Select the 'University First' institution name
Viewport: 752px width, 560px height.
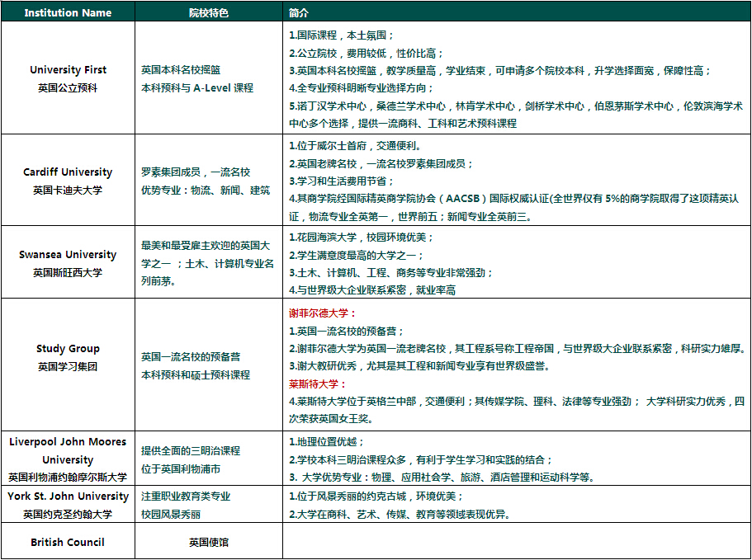pyautogui.click(x=69, y=70)
